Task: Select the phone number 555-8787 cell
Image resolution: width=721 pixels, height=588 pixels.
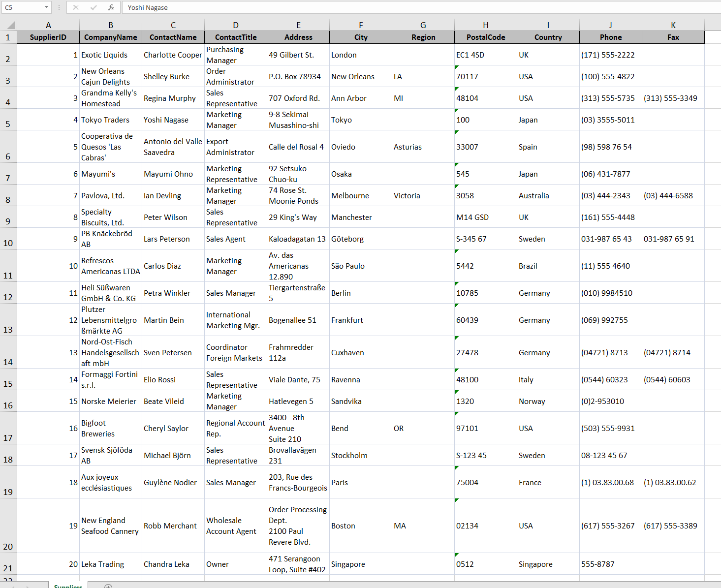Action: (611, 564)
